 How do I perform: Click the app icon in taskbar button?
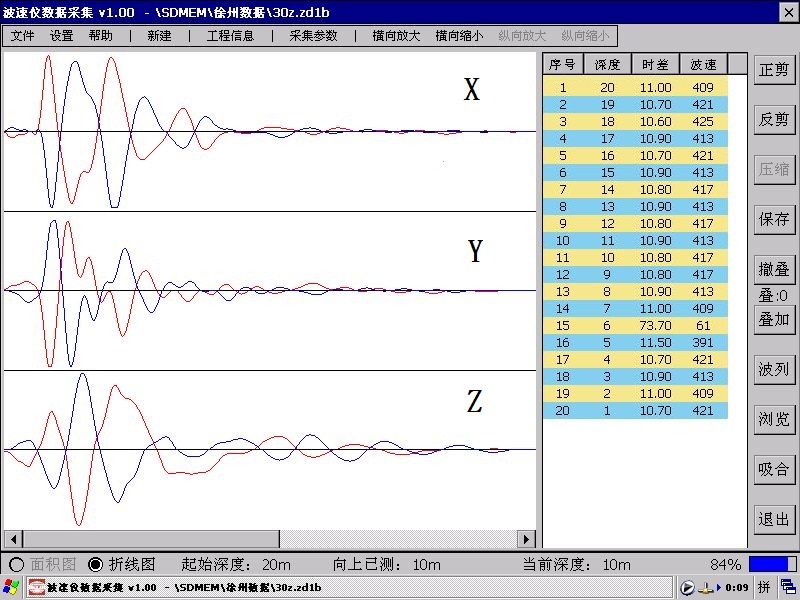37,587
